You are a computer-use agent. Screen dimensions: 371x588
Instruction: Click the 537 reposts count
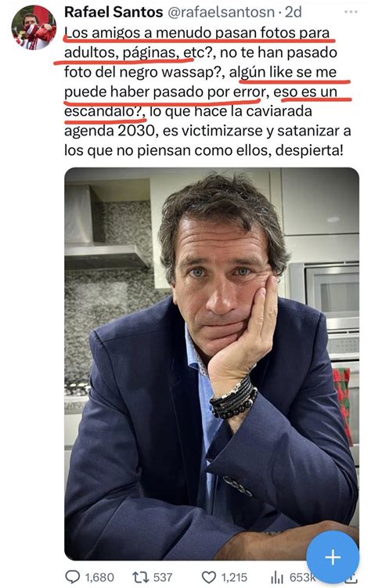[163, 577]
